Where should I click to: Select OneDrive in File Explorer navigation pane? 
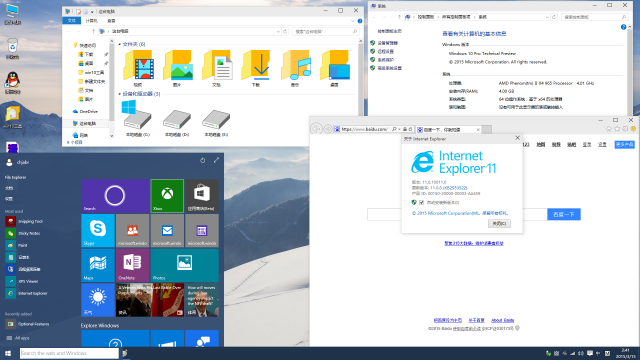pos(86,111)
